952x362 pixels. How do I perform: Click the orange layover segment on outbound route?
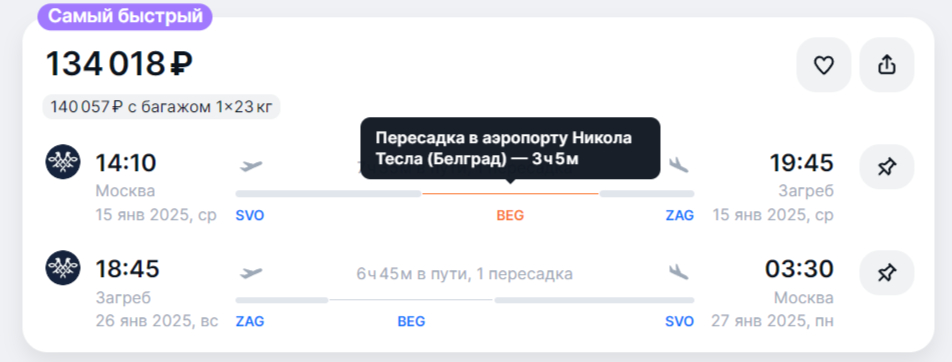pos(511,194)
